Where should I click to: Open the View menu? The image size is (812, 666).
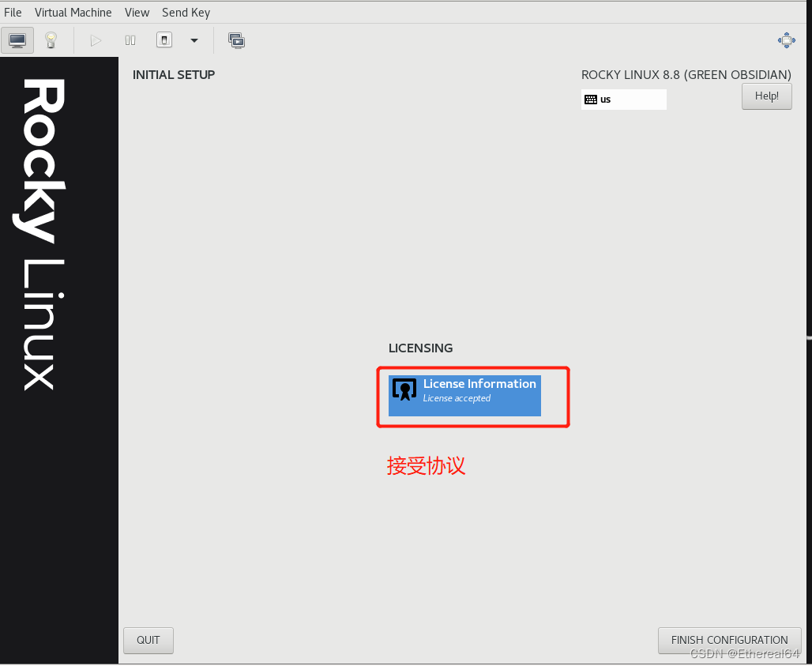pos(137,13)
